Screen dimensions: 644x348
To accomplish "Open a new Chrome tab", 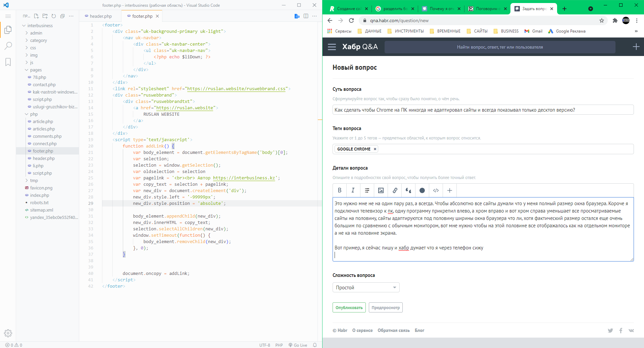I will pyautogui.click(x=564, y=9).
